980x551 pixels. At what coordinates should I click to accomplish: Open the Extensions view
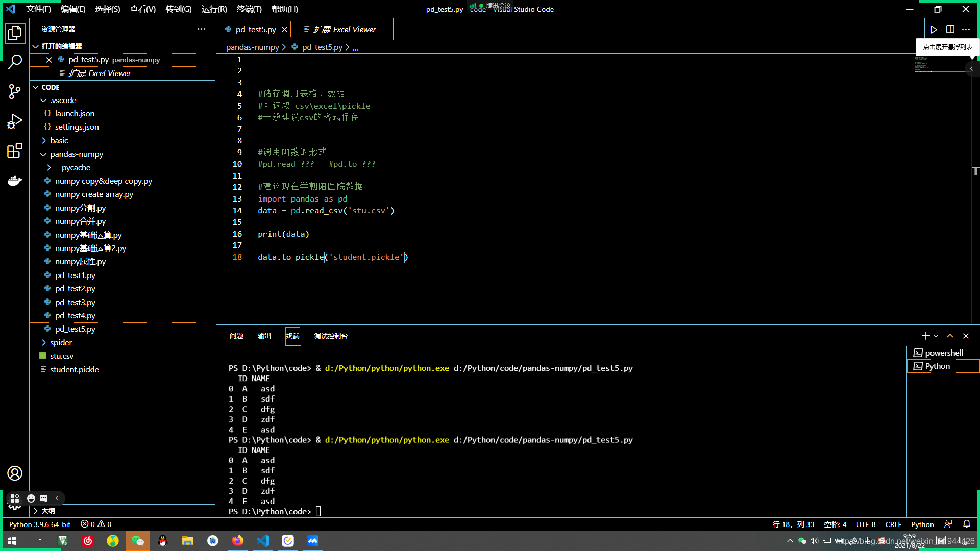(x=15, y=151)
